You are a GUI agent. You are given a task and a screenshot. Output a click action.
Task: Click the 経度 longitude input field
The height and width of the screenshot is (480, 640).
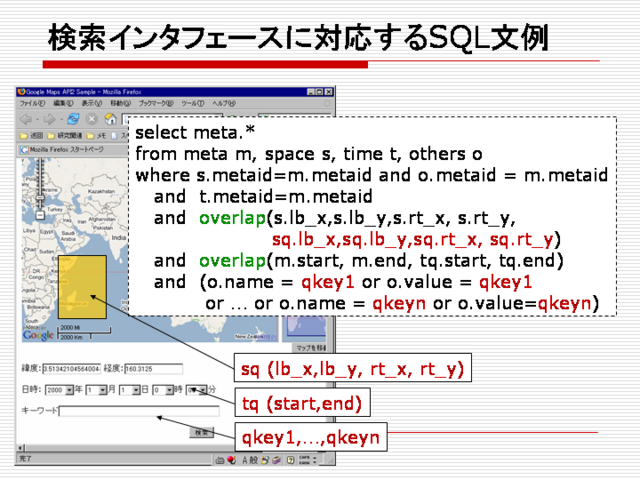153,369
